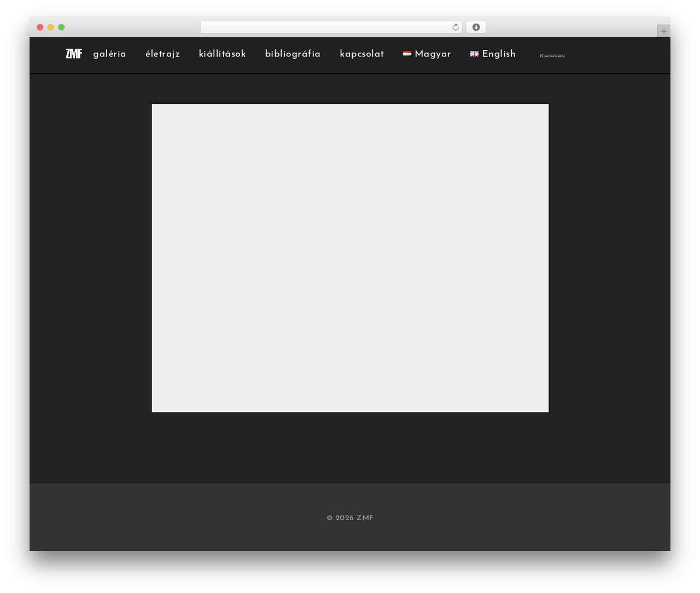Maximize window with the green button

point(61,27)
